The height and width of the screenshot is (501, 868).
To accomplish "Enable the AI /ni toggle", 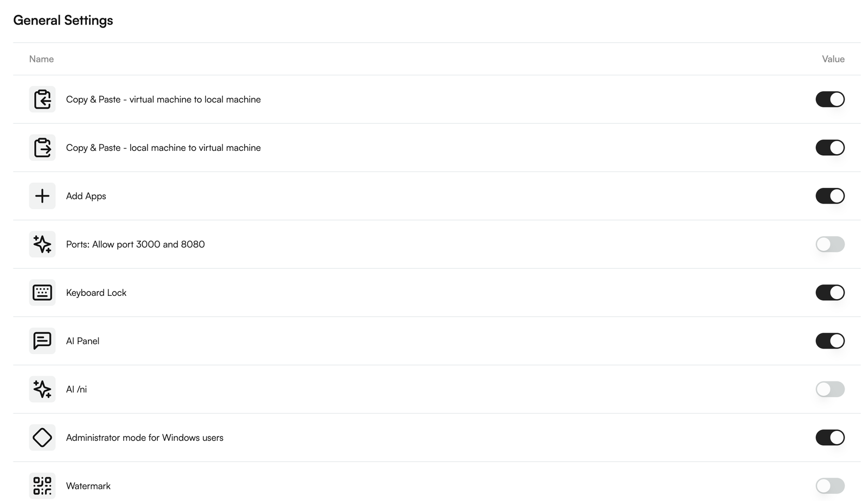I will (830, 389).
